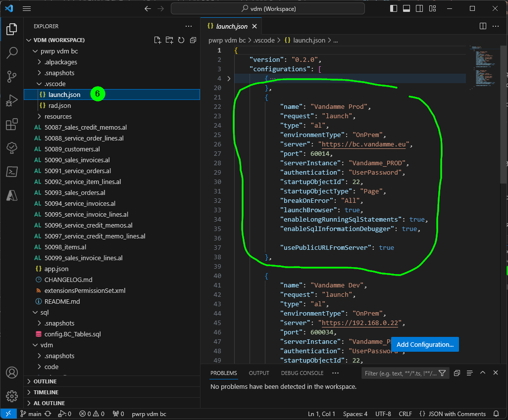Open the Accounts icon in activity bar
Image resolution: width=508 pixels, height=420 pixels.
coord(12,373)
